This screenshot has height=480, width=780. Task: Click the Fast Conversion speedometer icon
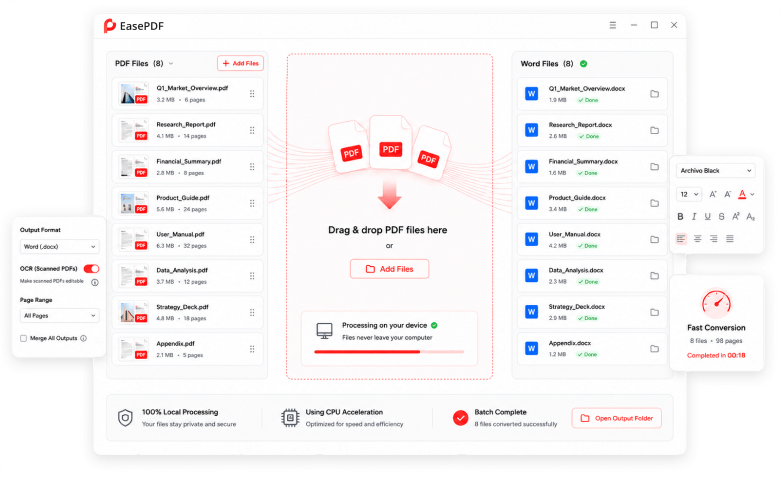click(x=716, y=303)
